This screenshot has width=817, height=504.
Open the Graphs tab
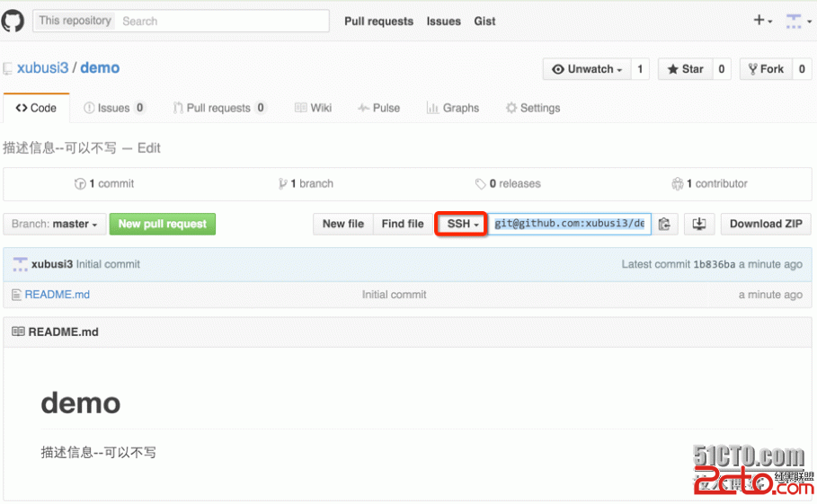coord(453,109)
